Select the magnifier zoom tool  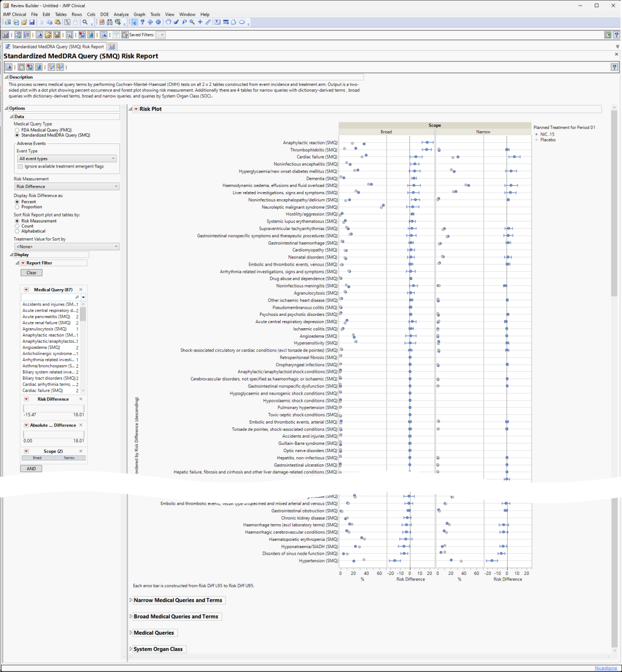[192, 22]
